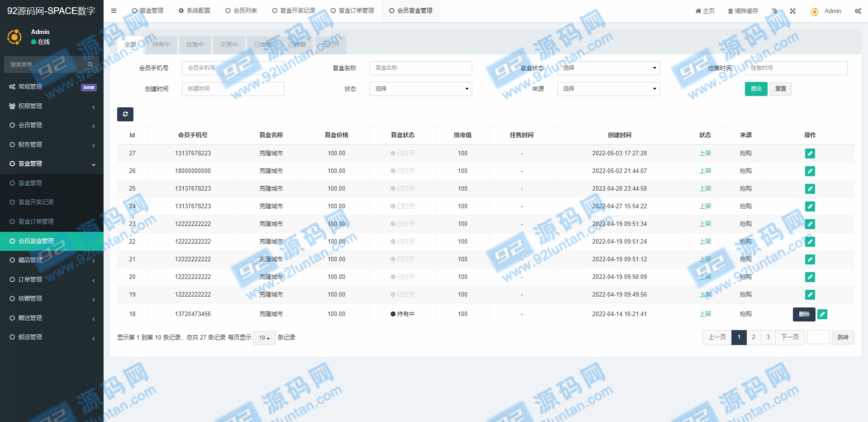Screen dimensions: 868x422
Task: Select 会员盲盒管理 in the sidebar
Action: point(52,241)
